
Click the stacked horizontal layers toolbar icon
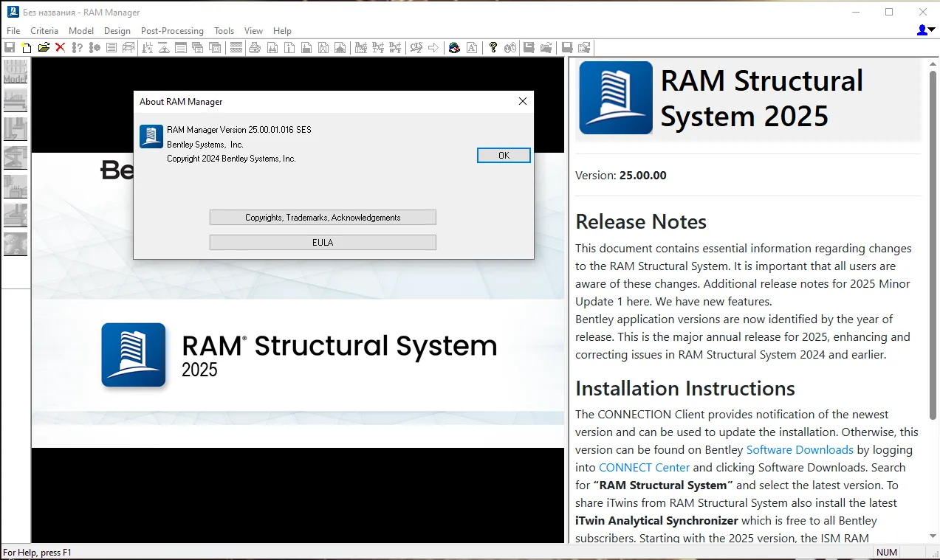236,48
